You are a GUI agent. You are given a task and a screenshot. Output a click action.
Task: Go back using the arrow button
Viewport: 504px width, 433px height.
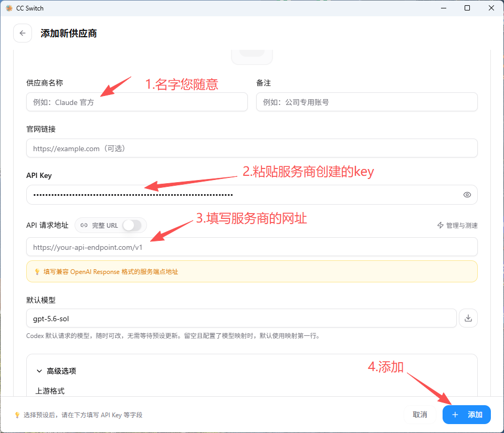click(x=23, y=33)
